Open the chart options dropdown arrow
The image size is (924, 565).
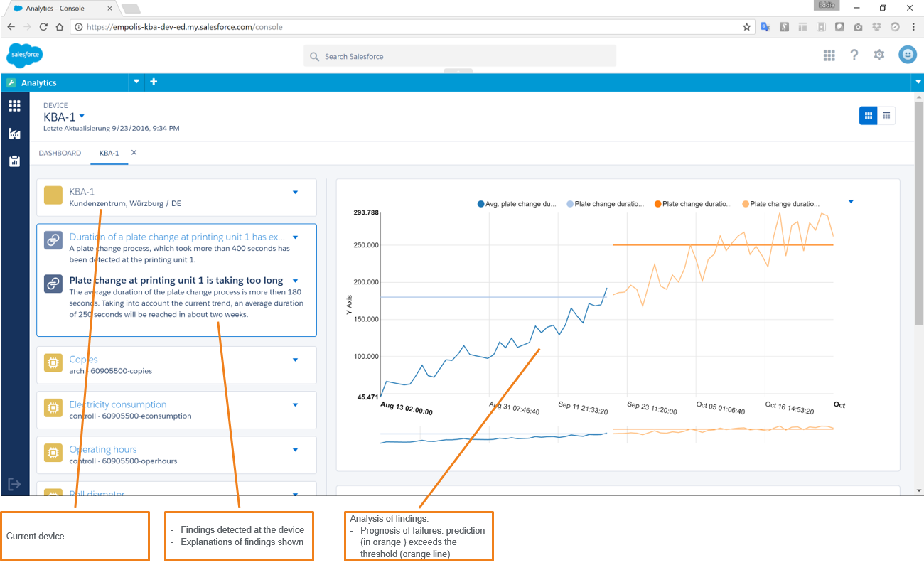click(x=851, y=201)
